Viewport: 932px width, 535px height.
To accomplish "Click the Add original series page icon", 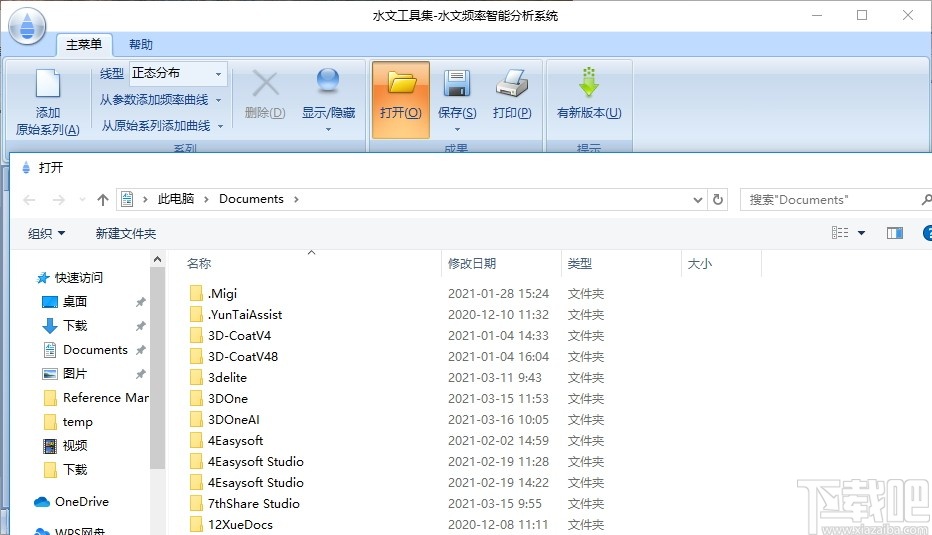I will pos(48,83).
